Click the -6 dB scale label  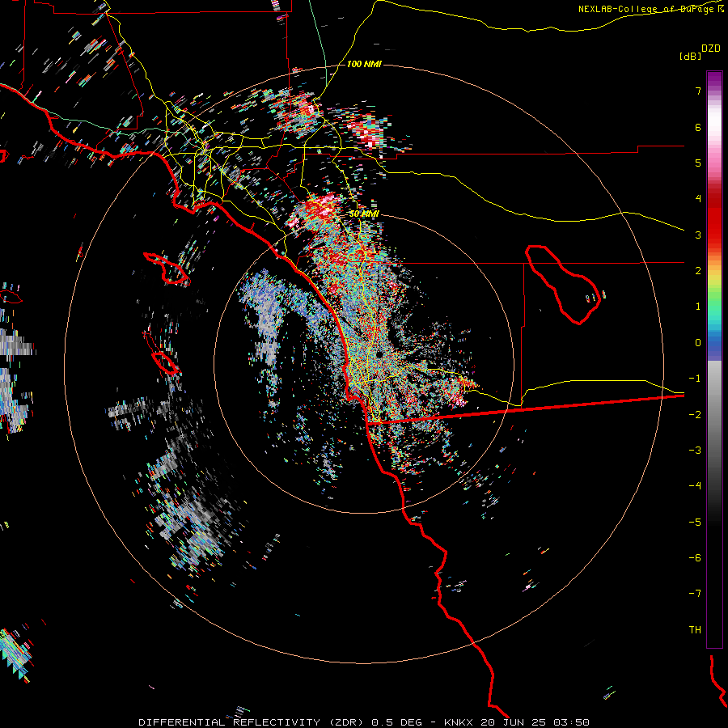tap(695, 558)
